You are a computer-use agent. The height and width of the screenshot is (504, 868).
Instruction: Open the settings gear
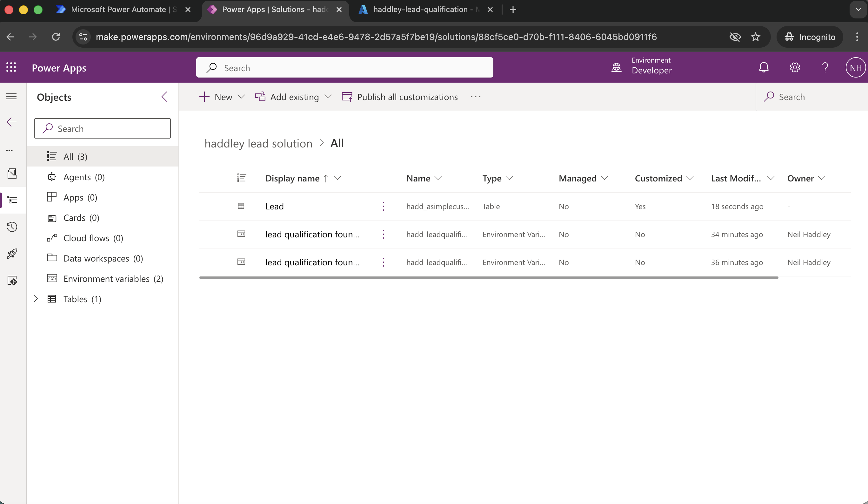795,67
